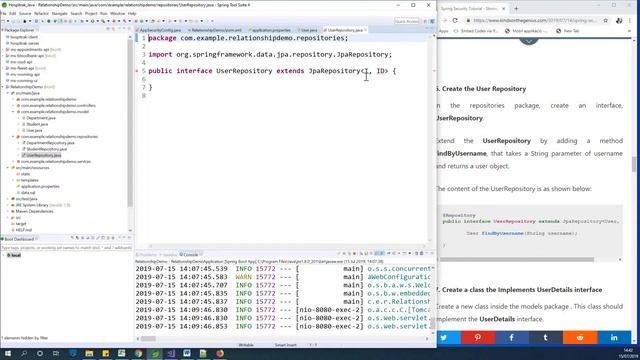Select the Console view tab
The image size is (640, 360).
tap(189, 254)
